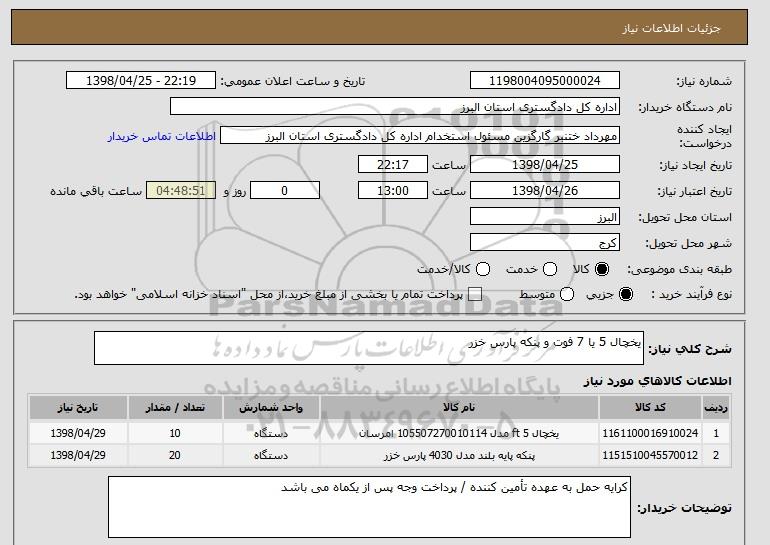This screenshot has height=545, width=770.
Task: Click the یخچال 5 ft امرسان item name
Action: click(x=459, y=433)
